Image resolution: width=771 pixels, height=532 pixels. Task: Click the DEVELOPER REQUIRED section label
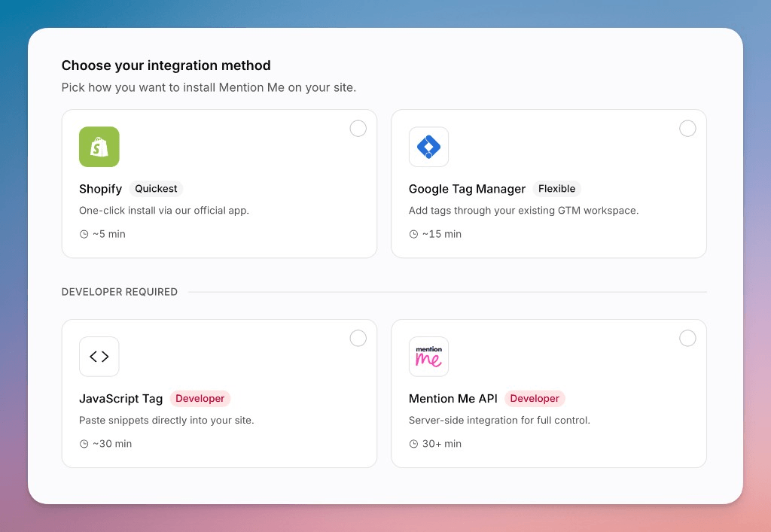(x=120, y=292)
